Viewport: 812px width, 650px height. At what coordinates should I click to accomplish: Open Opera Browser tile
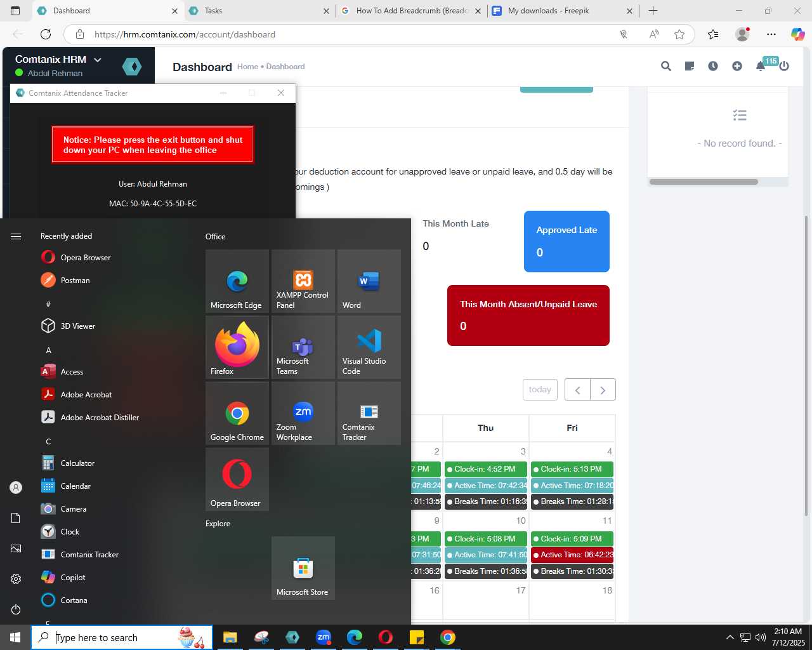point(237,479)
